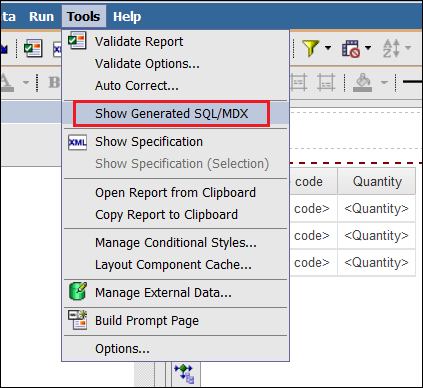Choose Auto Correct... entry
The width and height of the screenshot is (423, 388).
click(x=176, y=86)
